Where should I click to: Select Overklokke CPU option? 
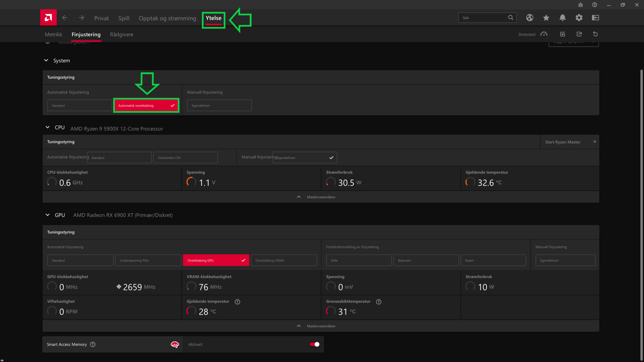click(186, 158)
